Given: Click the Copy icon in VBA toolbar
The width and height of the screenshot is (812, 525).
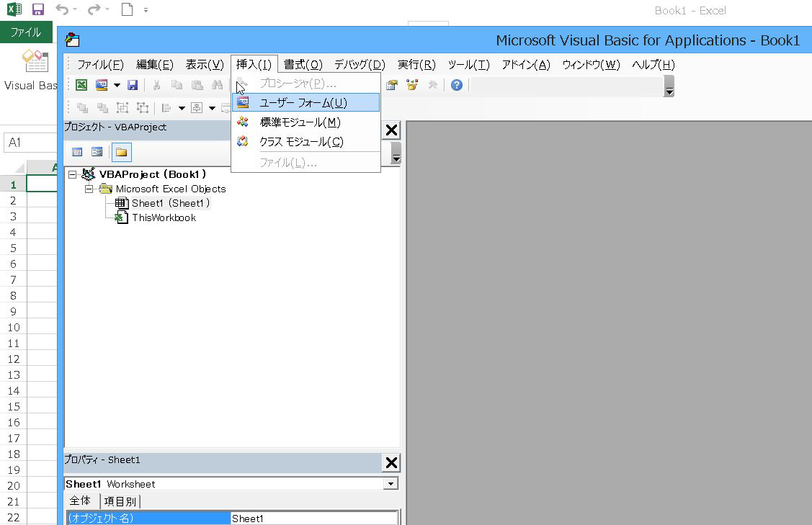Looking at the screenshot, I should pos(177,85).
